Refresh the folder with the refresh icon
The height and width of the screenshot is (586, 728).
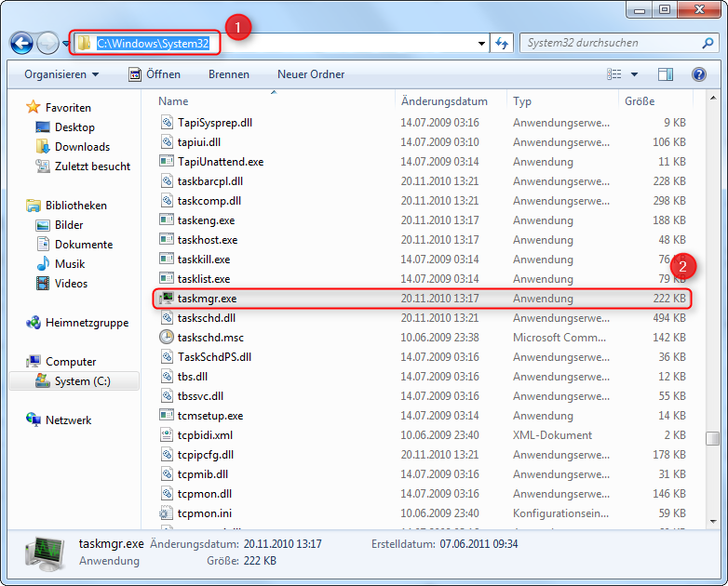point(502,43)
